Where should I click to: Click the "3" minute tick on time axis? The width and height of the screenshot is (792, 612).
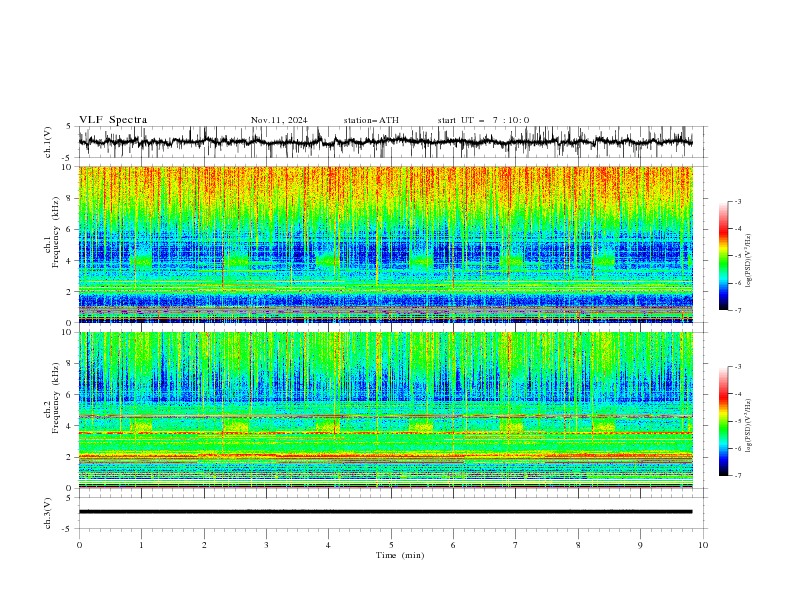266,545
